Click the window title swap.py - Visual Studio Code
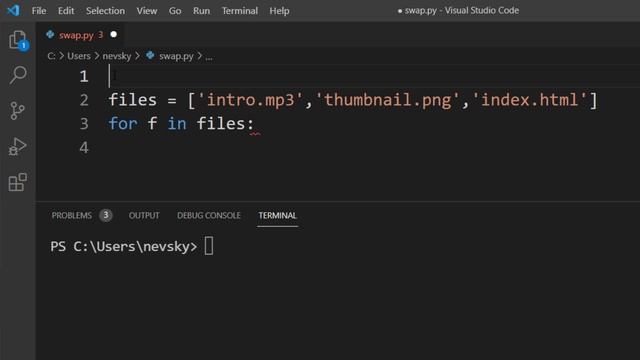The height and width of the screenshot is (360, 640). pyautogui.click(x=462, y=11)
